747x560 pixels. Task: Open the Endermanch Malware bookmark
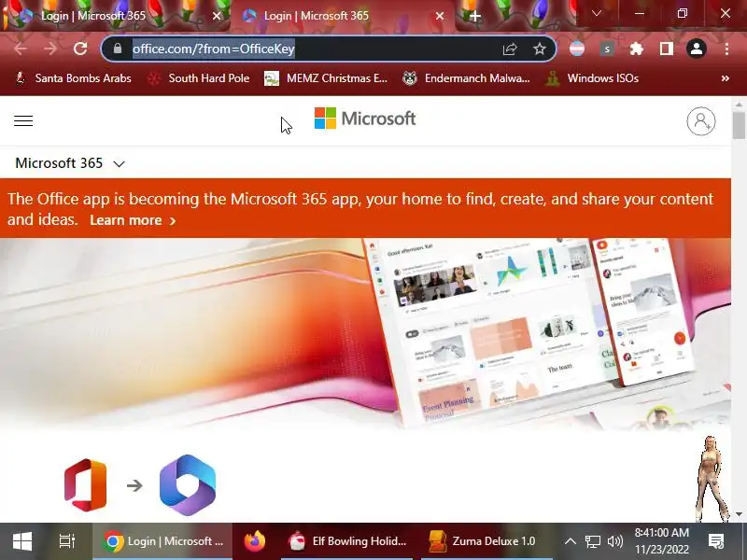coord(466,78)
